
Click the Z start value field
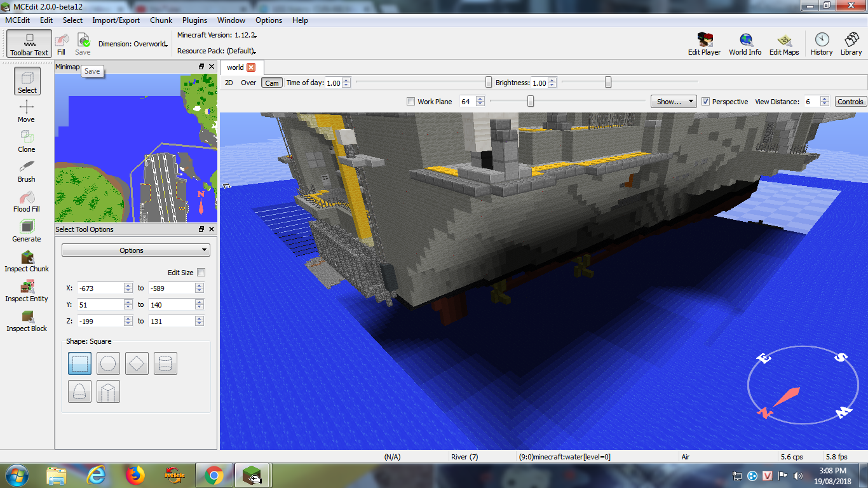[100, 322]
